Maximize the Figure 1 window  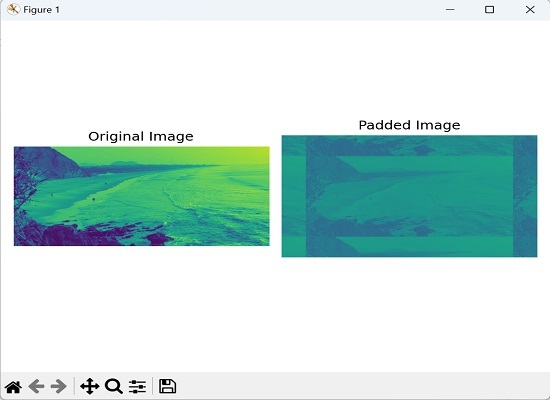pos(489,9)
